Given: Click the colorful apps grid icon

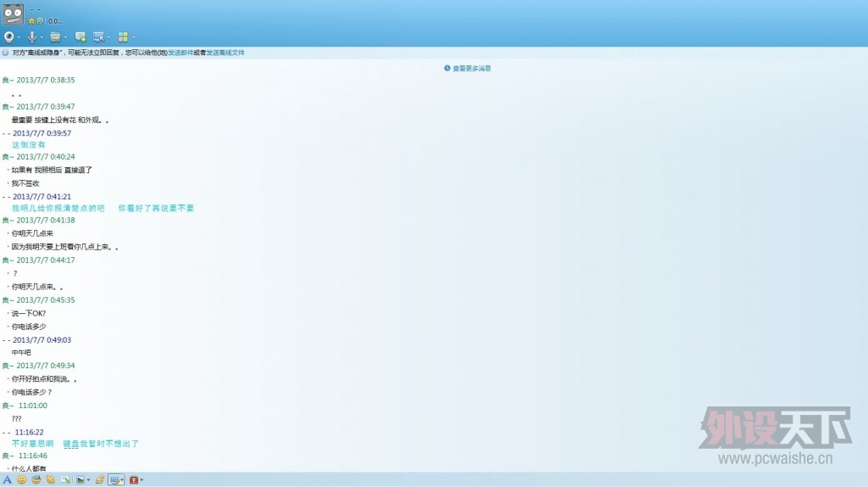Looking at the screenshot, I should point(123,37).
